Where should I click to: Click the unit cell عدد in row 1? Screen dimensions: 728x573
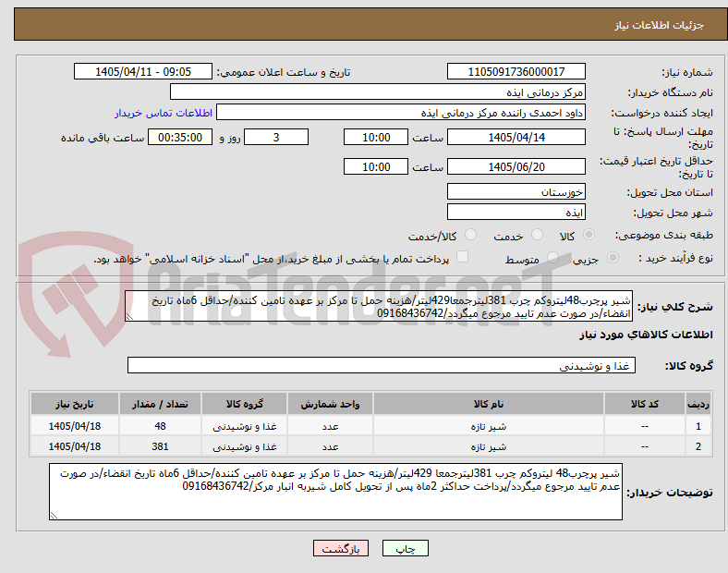330,426
